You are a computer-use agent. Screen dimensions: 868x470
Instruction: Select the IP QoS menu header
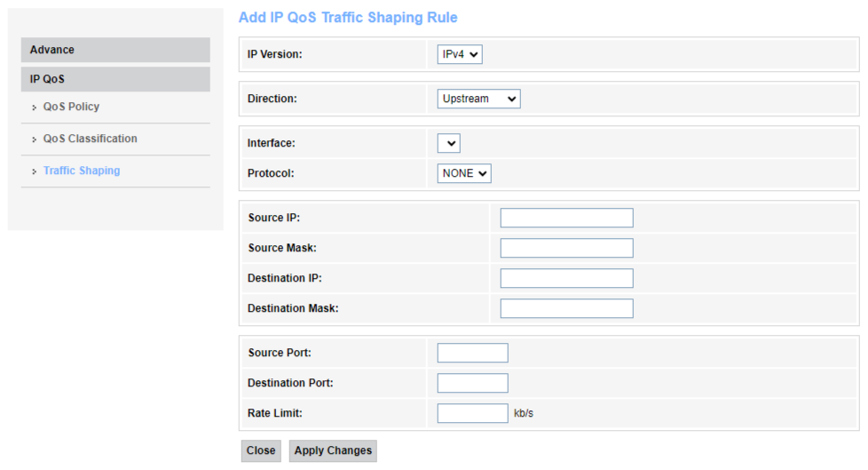click(114, 79)
